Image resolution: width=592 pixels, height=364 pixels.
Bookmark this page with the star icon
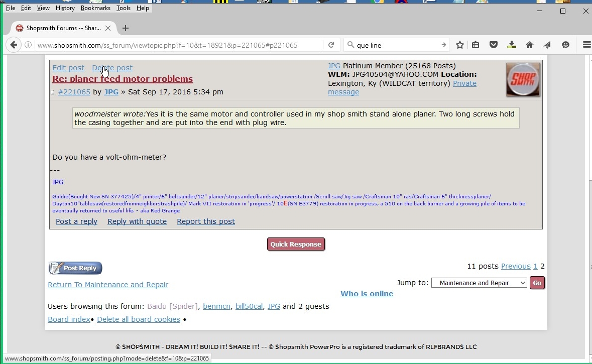[x=459, y=45]
